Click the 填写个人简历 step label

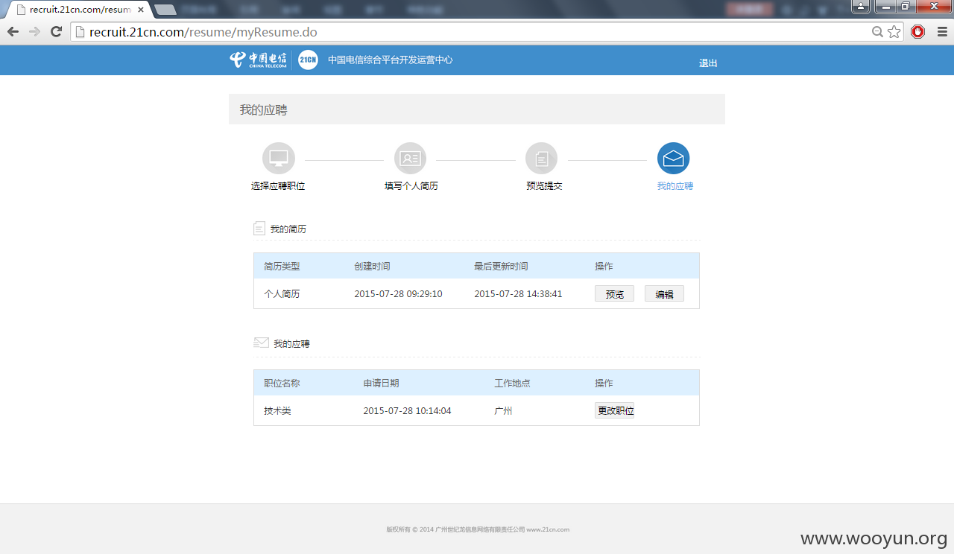411,186
